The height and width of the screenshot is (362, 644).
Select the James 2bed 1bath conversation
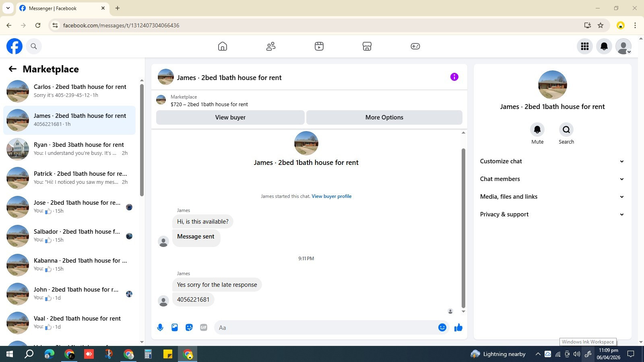[69, 120]
